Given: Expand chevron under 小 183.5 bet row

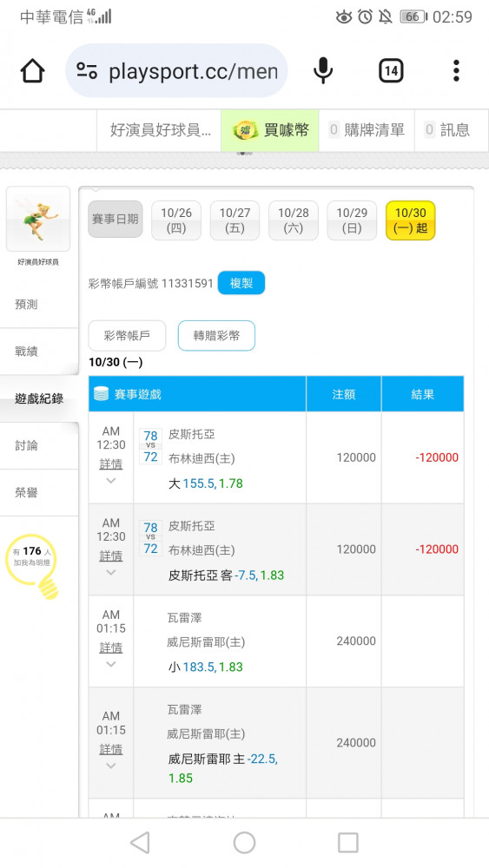Looking at the screenshot, I should point(111,664).
